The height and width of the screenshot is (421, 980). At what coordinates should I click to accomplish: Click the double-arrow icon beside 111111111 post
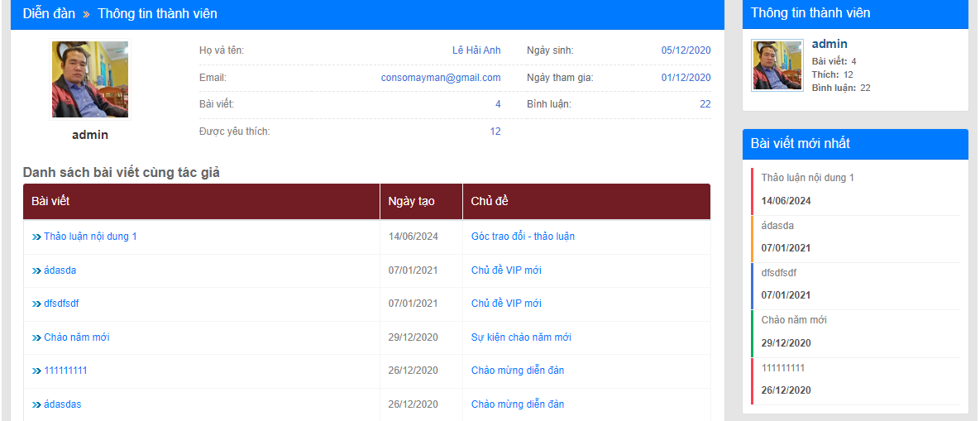[36, 371]
